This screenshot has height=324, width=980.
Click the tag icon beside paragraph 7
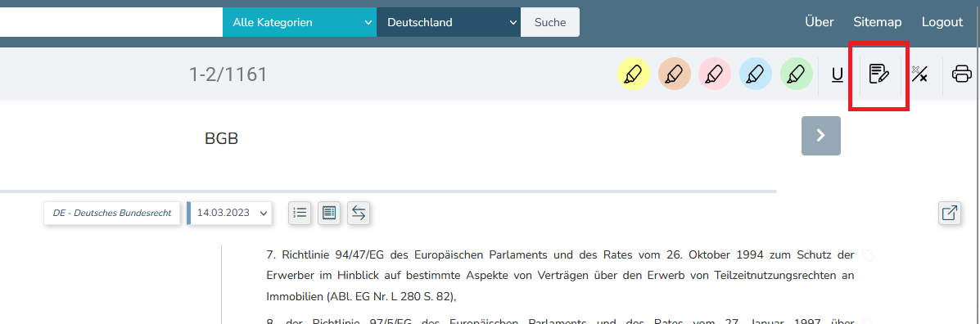[x=868, y=255]
